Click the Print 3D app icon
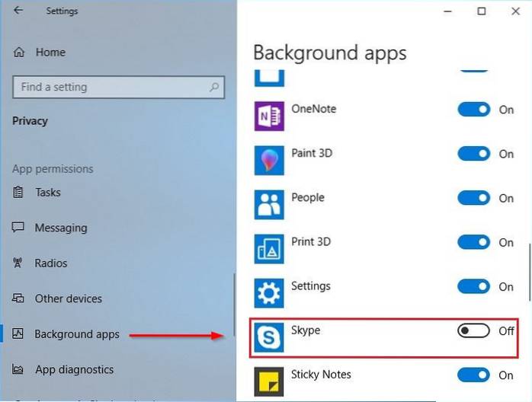Screen dimensions: 532x402 (269, 249)
